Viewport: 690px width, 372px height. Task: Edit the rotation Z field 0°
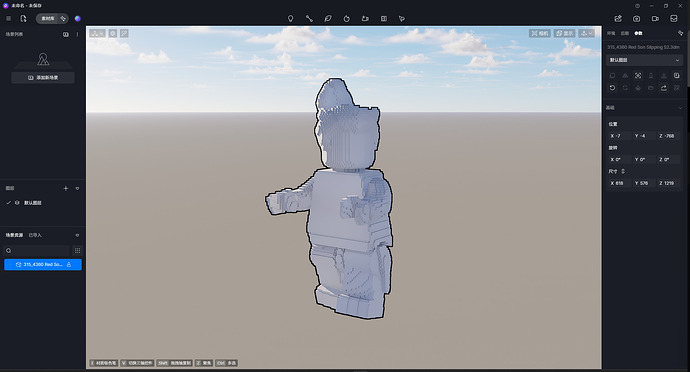[668, 159]
